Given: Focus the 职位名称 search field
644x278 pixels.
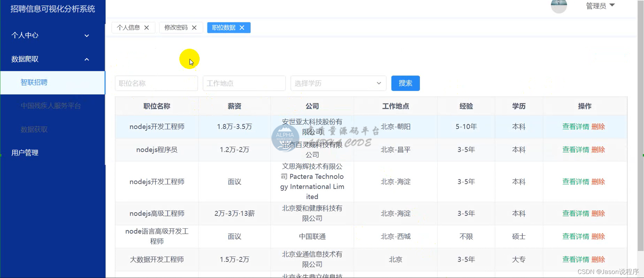Looking at the screenshot, I should coord(156,83).
